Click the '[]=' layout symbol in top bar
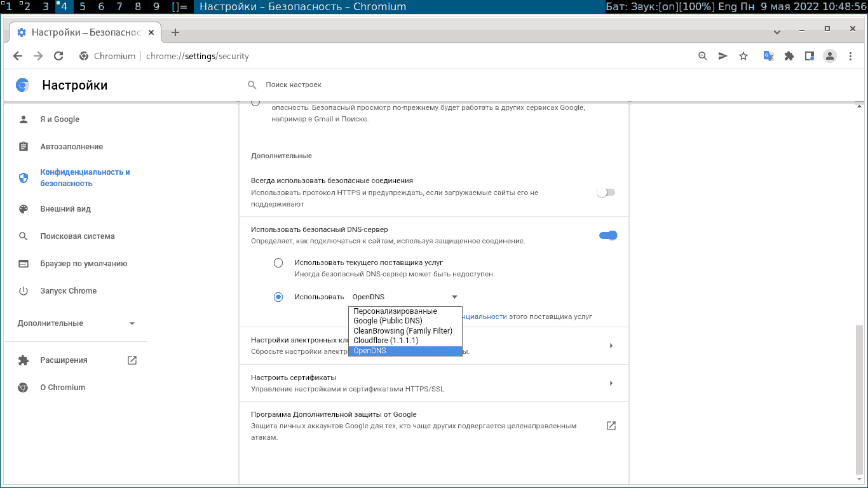Screen dimensions: 868x488 [x=180, y=7]
